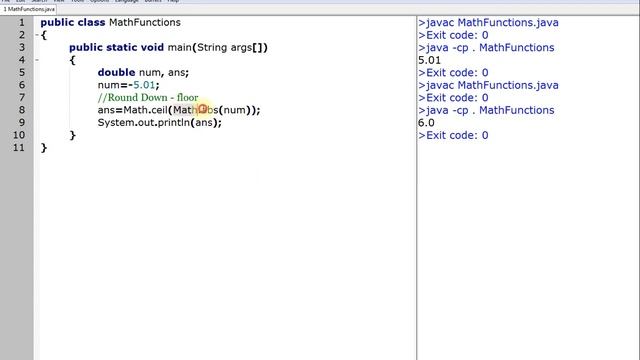Click the '//Round Down - floor' comment
The height and width of the screenshot is (360, 640).
(x=148, y=98)
